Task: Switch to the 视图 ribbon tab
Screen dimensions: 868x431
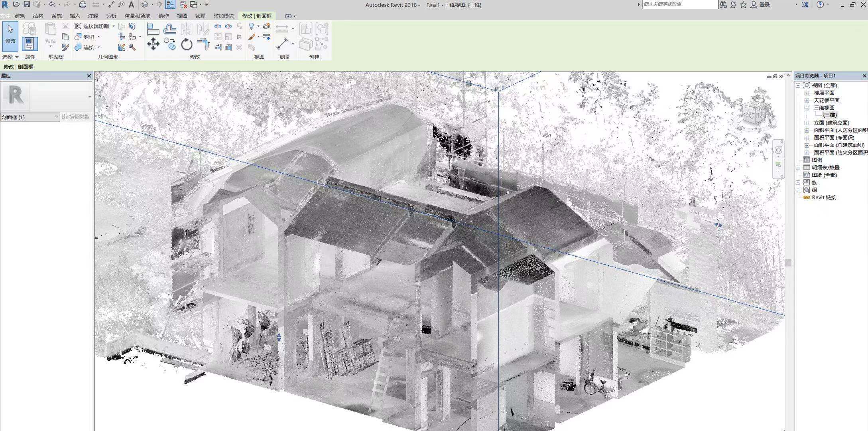Action: [x=182, y=16]
